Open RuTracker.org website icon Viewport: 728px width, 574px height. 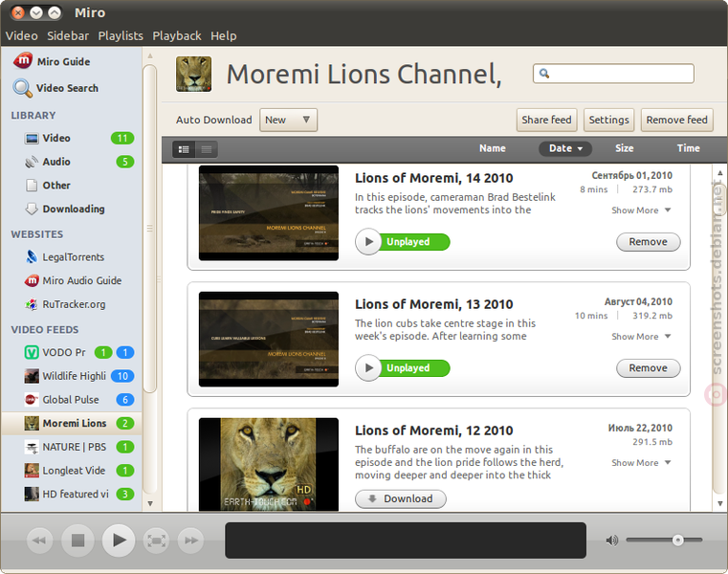[x=32, y=304]
